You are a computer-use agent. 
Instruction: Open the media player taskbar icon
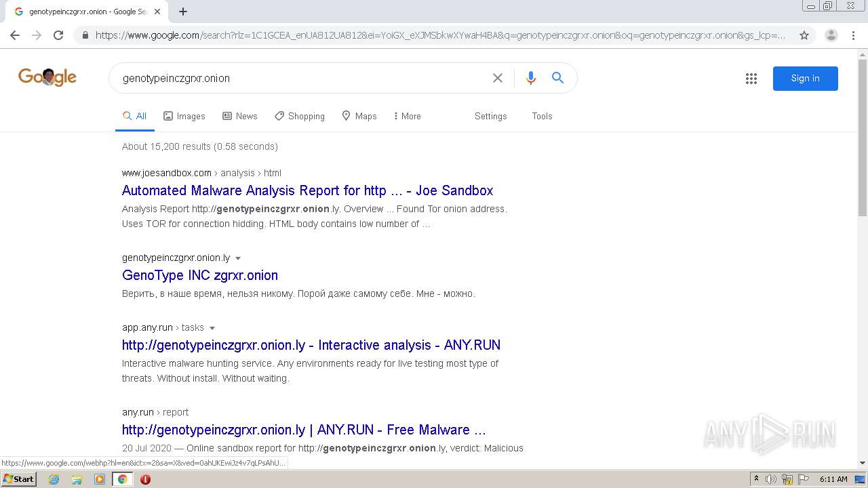click(100, 479)
